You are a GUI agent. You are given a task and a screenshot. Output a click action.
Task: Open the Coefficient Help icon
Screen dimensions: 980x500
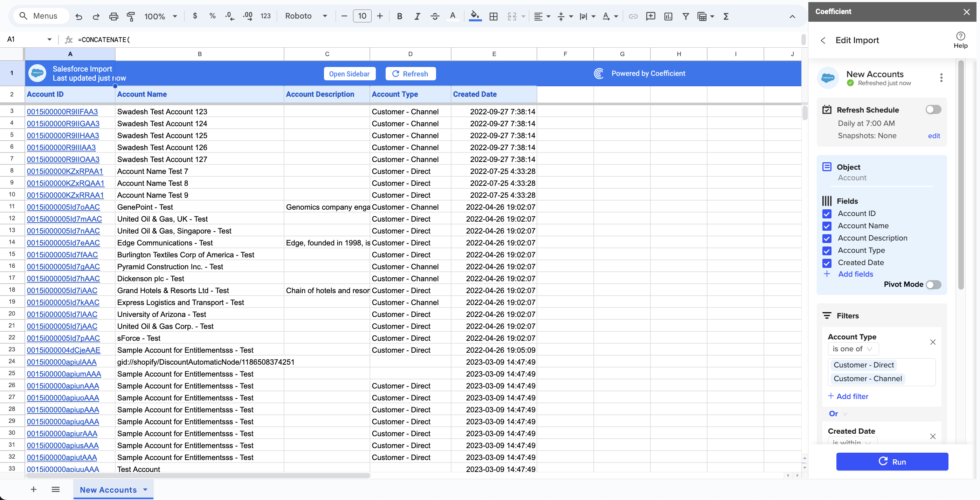pos(961,36)
